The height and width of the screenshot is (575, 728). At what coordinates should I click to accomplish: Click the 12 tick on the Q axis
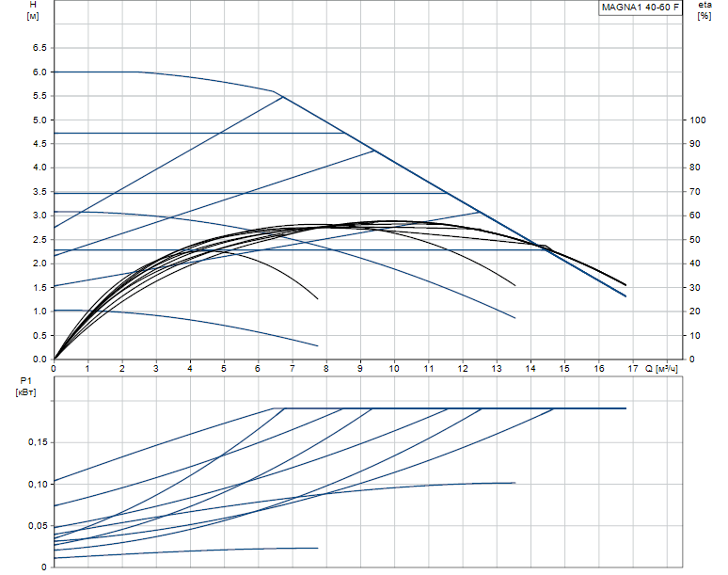(463, 369)
